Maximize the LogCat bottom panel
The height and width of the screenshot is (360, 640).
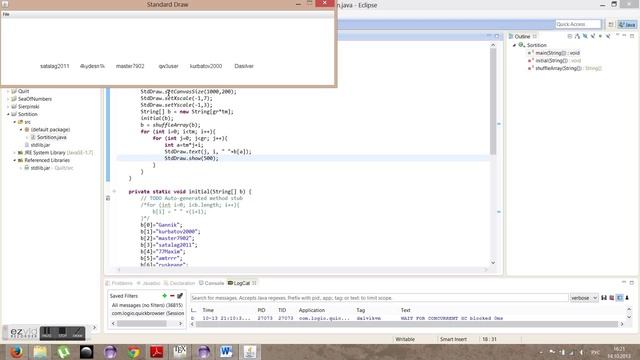pyautogui.click(x=631, y=282)
